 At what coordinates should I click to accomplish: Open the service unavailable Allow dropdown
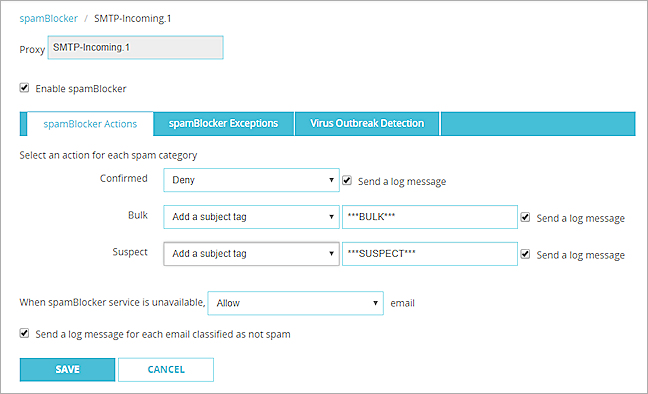point(295,303)
